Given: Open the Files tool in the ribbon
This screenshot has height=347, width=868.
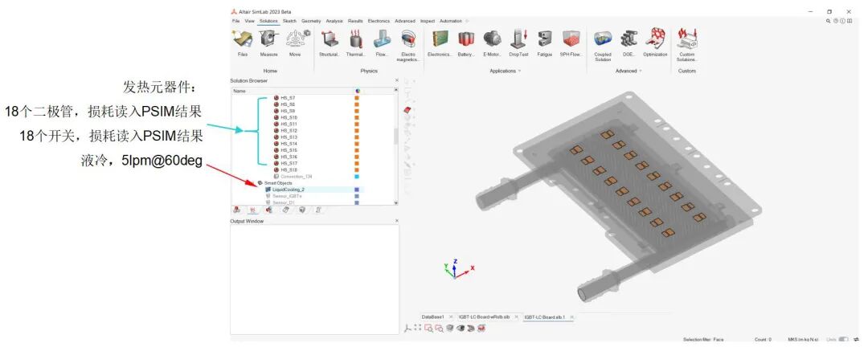Looking at the screenshot, I should coord(243,43).
